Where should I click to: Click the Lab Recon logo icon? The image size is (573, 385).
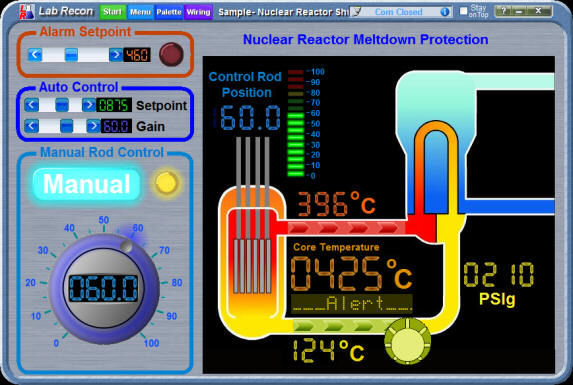[27, 12]
